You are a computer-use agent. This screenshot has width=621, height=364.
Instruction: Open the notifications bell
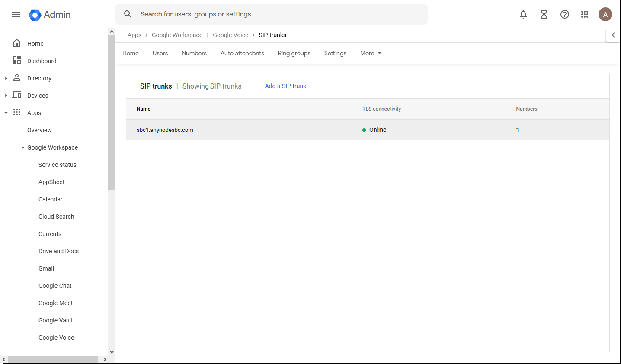coord(523,14)
